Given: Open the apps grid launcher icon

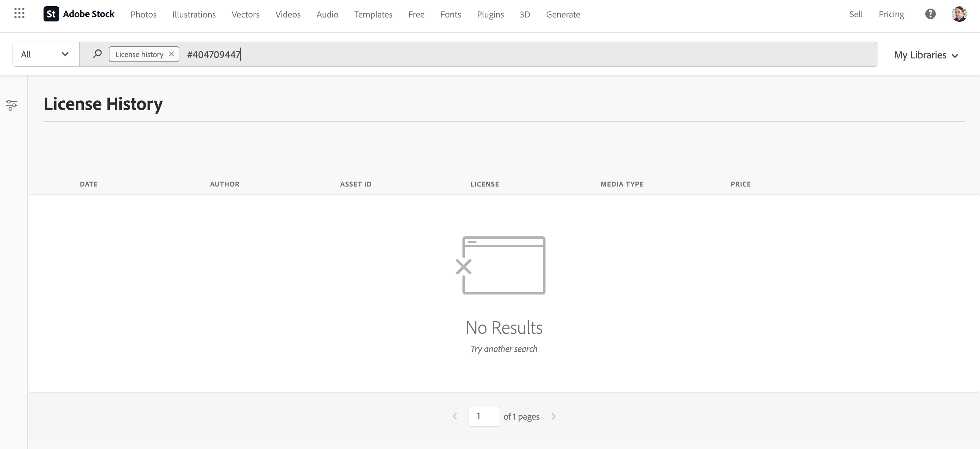Looking at the screenshot, I should (19, 13).
